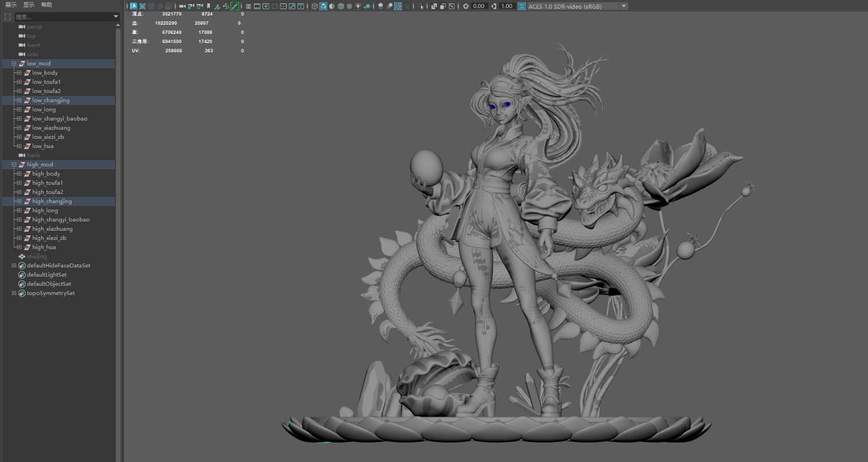Click the highlighted first viewport toolbar icon
The image size is (868, 462).
[134, 6]
